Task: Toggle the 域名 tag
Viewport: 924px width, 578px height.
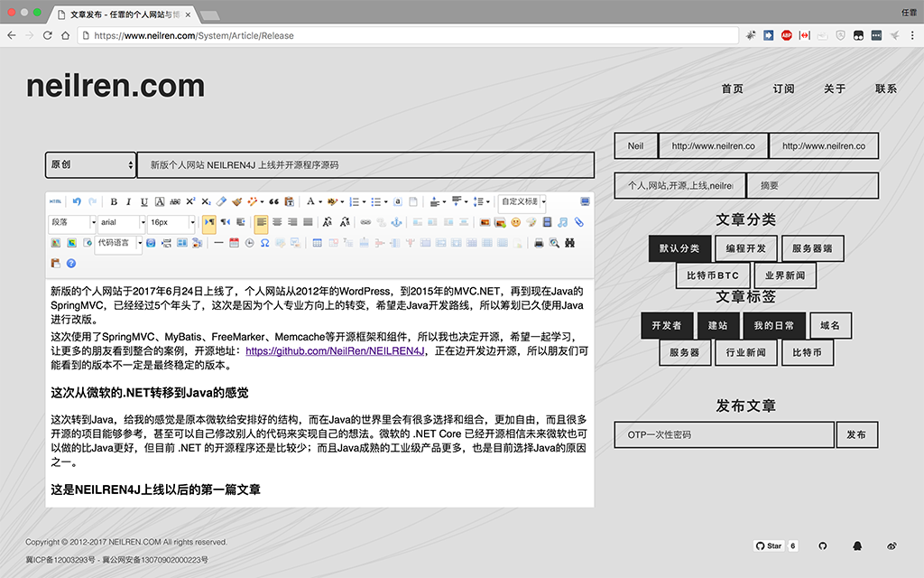Action: coord(830,325)
